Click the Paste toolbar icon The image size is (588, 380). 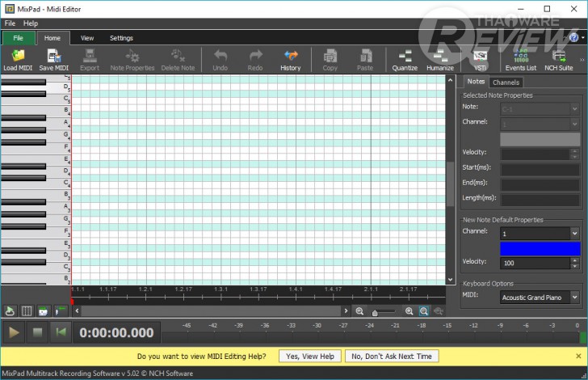(365, 60)
